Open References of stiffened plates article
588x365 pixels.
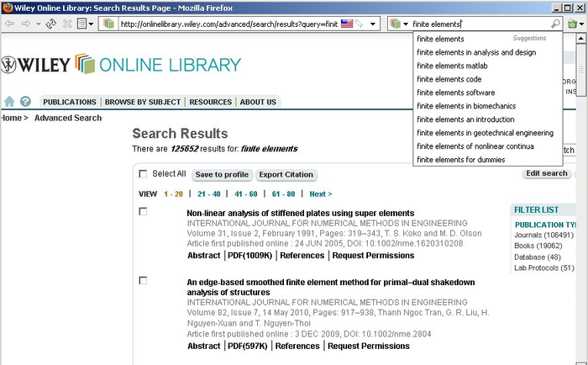coord(302,256)
